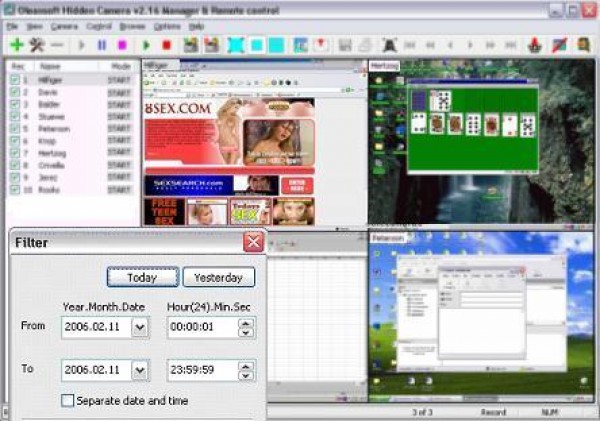Click the gray play arrow icon

[81, 45]
